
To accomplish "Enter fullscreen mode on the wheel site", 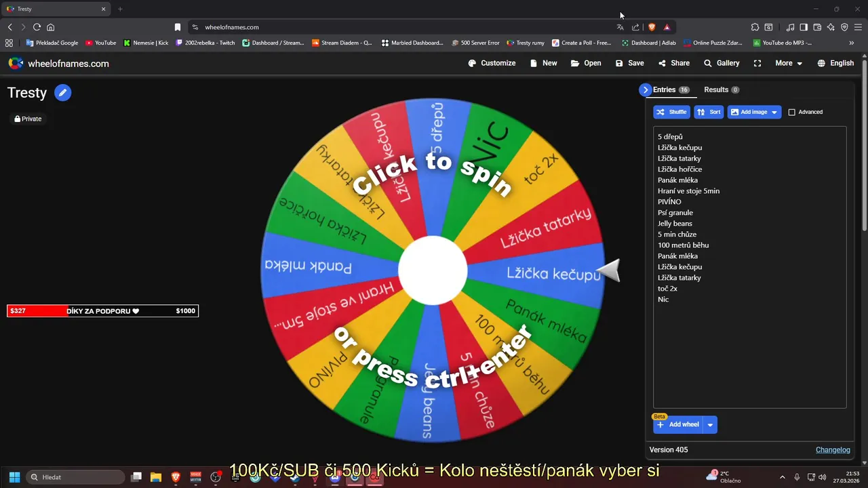I will pos(757,63).
